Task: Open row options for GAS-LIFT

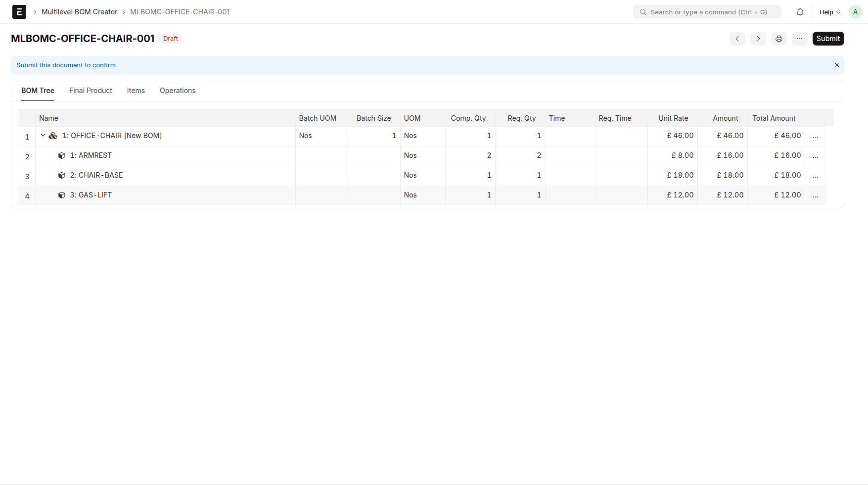Action: (815, 195)
